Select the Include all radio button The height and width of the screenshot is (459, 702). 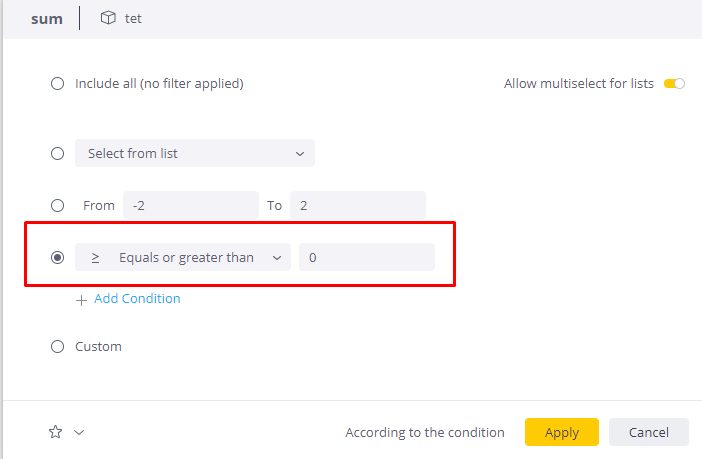(58, 84)
